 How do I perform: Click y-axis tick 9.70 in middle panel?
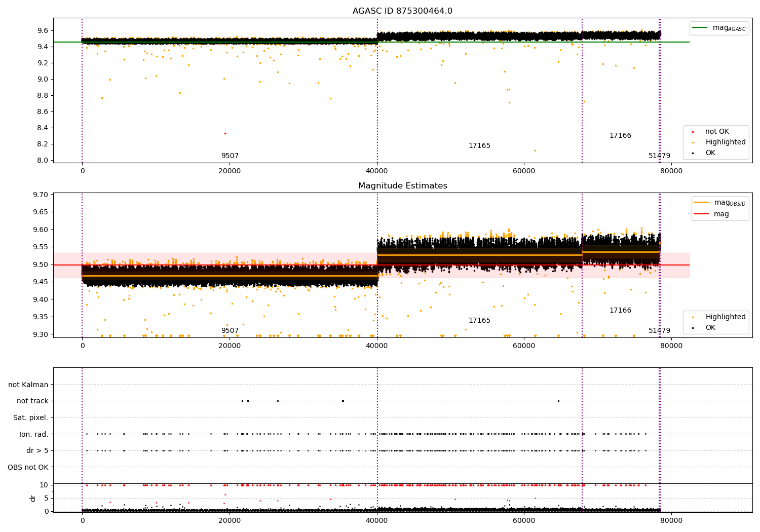click(x=41, y=195)
